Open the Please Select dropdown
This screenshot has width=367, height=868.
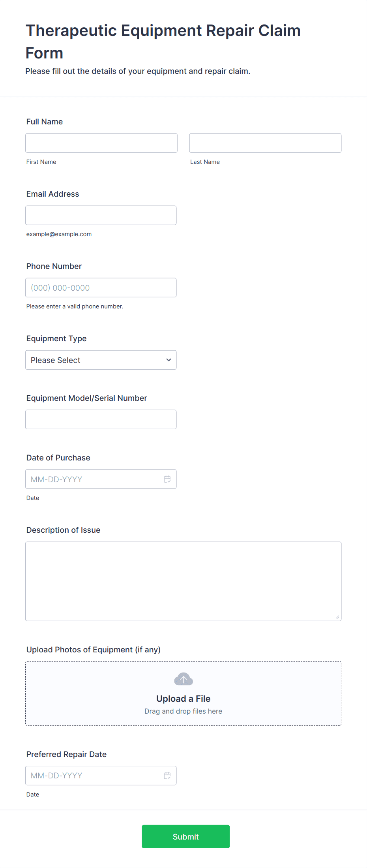click(101, 360)
